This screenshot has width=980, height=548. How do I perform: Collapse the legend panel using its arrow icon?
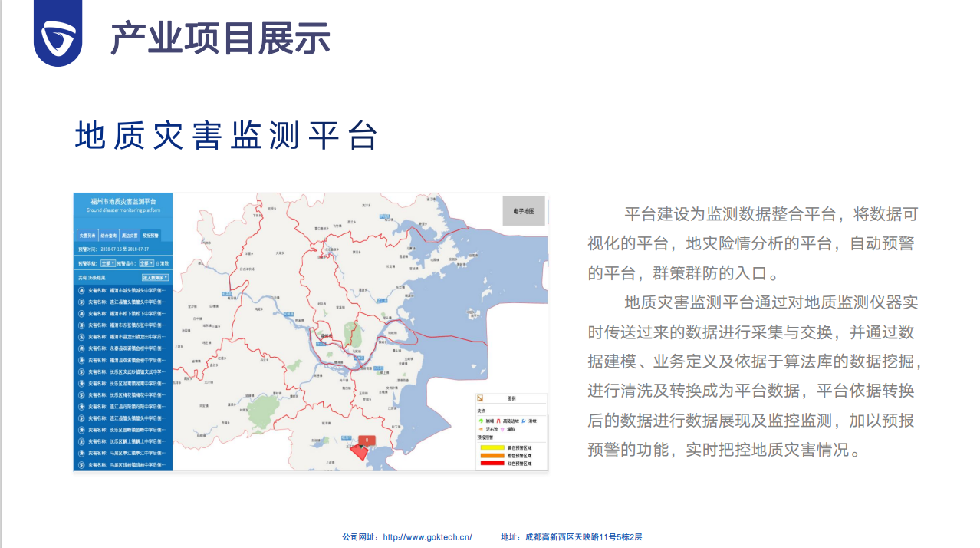pyautogui.click(x=481, y=398)
